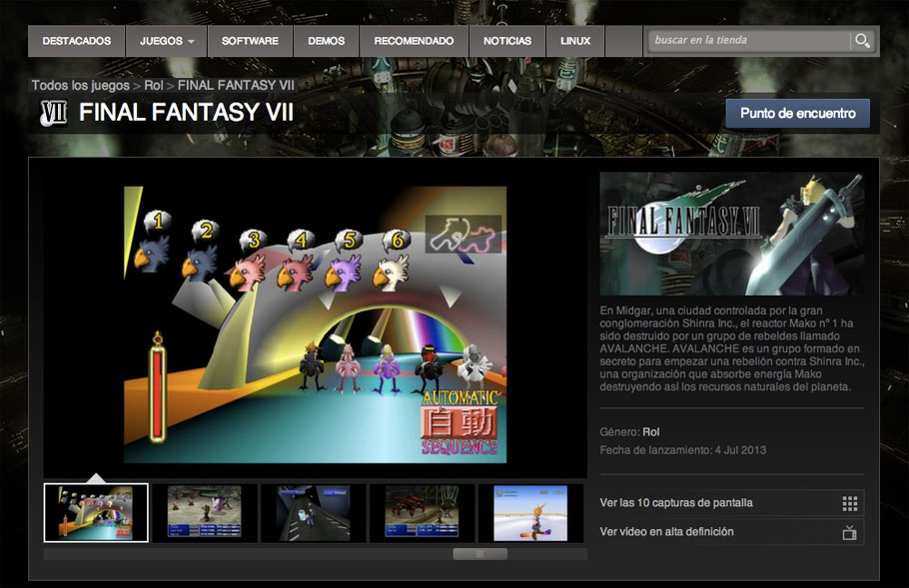Expand the JUEGOS dropdown arrow

192,42
